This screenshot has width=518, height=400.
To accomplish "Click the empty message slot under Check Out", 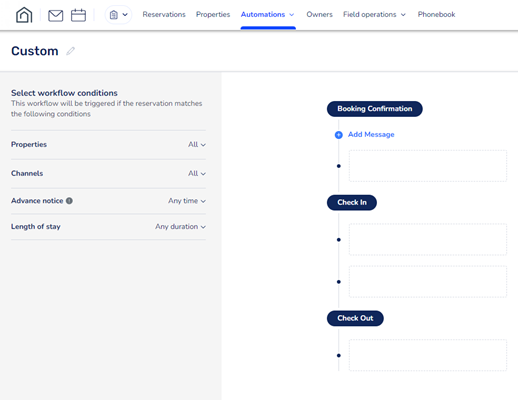I will pos(428,355).
